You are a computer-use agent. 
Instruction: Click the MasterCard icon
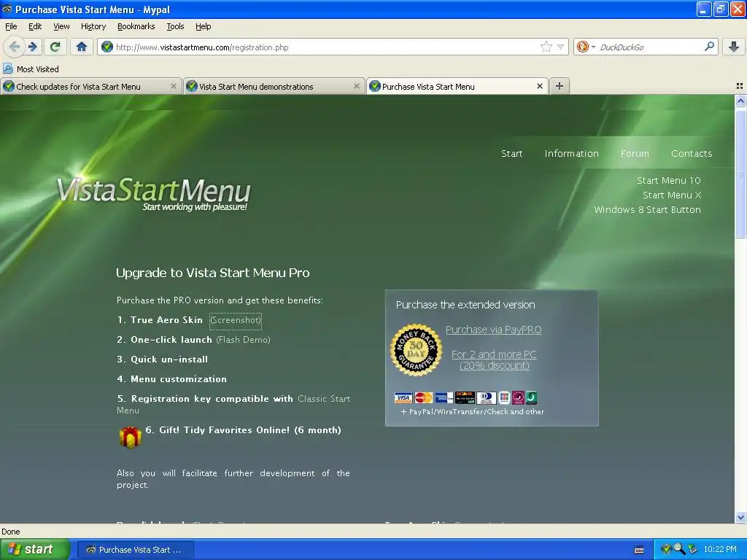pyautogui.click(x=423, y=397)
